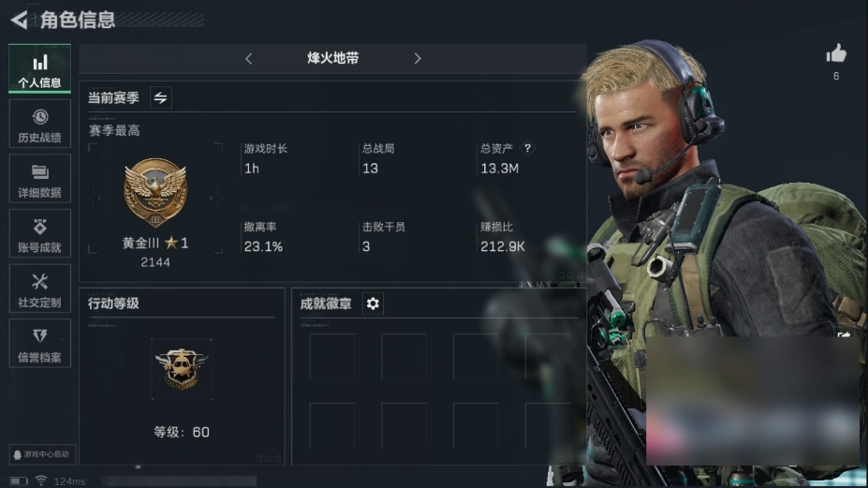The width and height of the screenshot is (868, 488).
Task: Select the first empty achievement badge slot
Action: click(332, 356)
